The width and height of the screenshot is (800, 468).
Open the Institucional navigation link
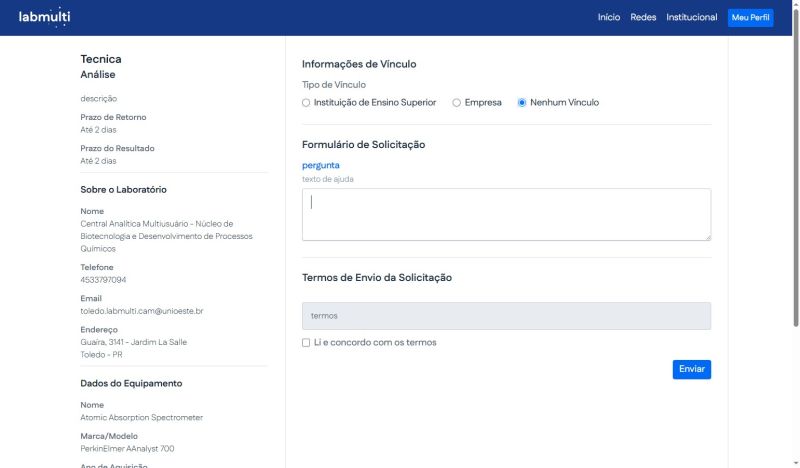point(691,18)
